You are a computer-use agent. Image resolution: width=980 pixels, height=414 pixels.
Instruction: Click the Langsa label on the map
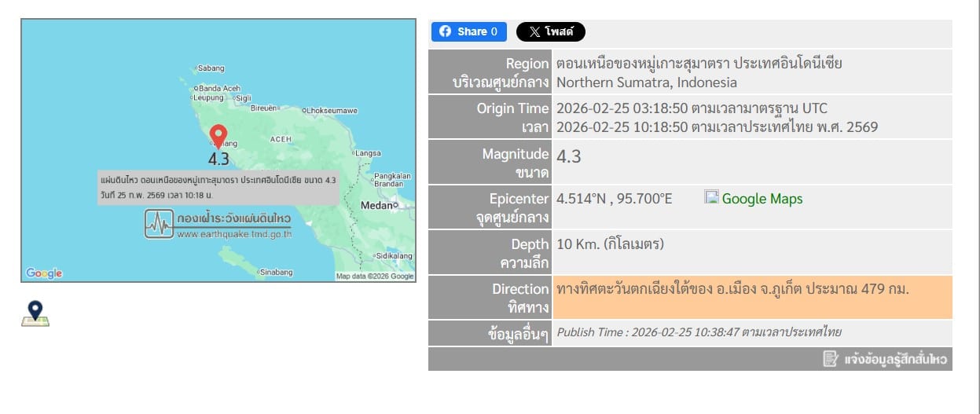click(x=367, y=153)
